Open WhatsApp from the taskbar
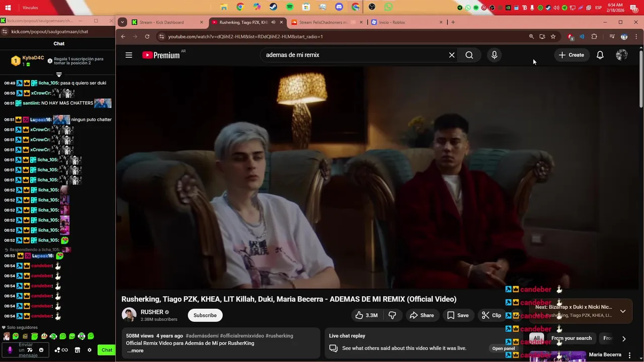The height and width of the screenshot is (362, 644). click(388, 7)
